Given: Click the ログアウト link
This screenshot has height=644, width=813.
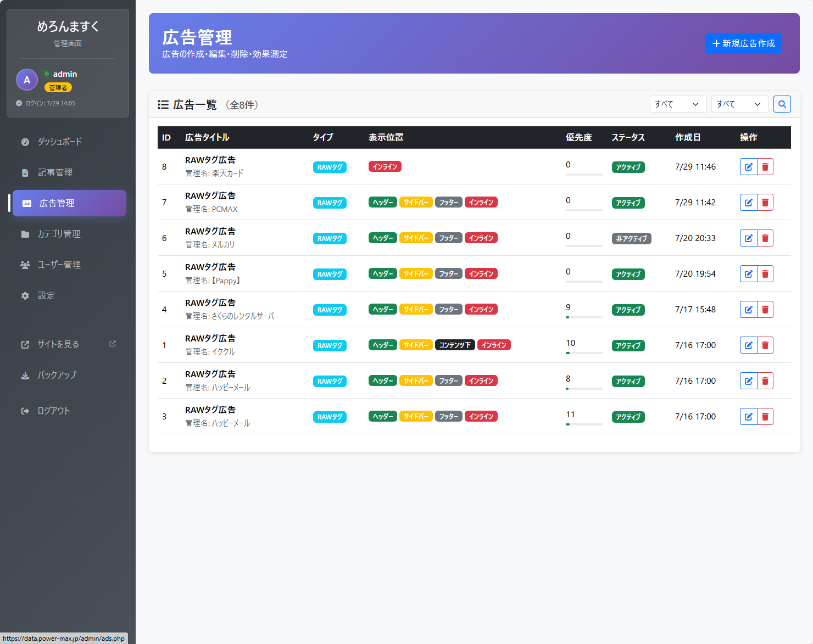Looking at the screenshot, I should (x=53, y=411).
